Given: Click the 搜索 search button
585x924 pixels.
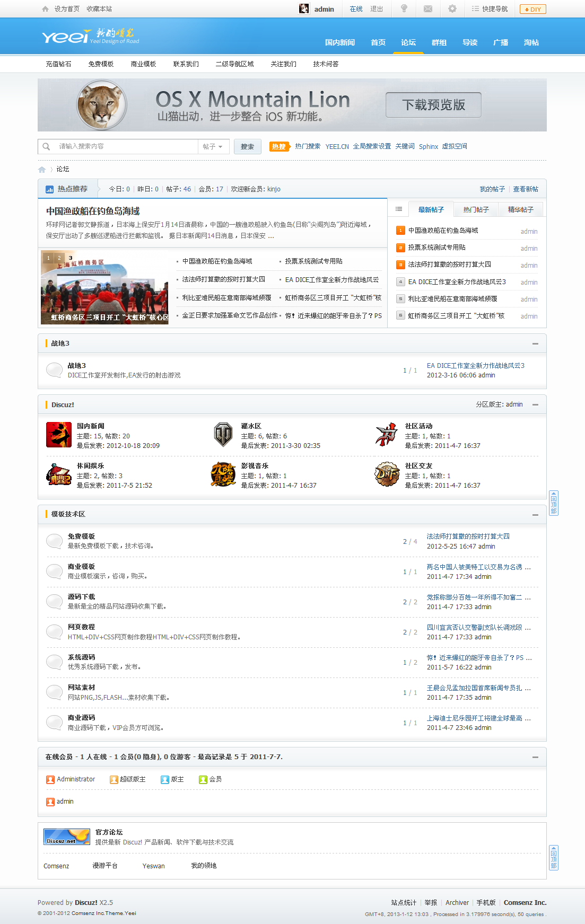Looking at the screenshot, I should (x=248, y=147).
